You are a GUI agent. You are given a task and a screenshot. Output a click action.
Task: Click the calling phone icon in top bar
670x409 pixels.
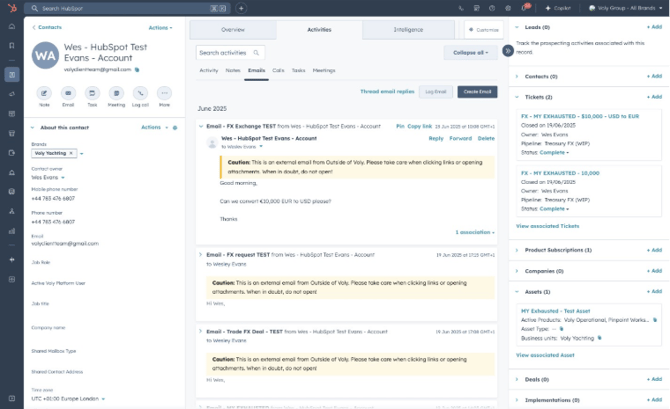coord(461,8)
